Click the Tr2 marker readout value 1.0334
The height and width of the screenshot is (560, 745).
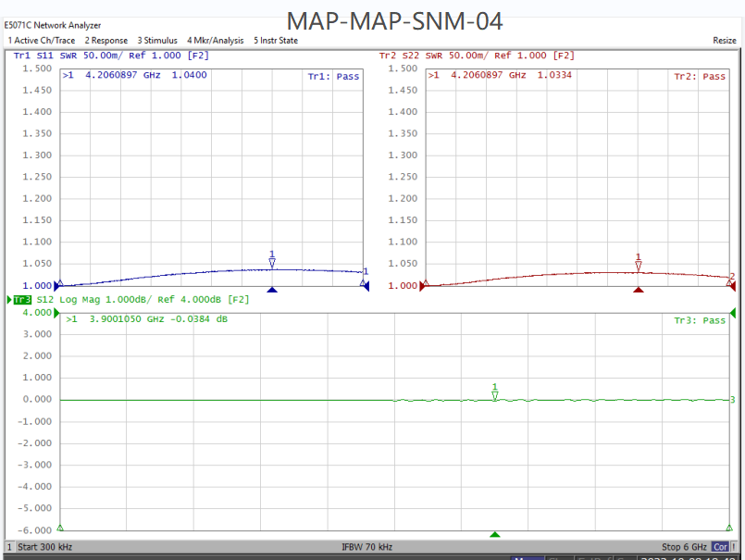point(554,75)
